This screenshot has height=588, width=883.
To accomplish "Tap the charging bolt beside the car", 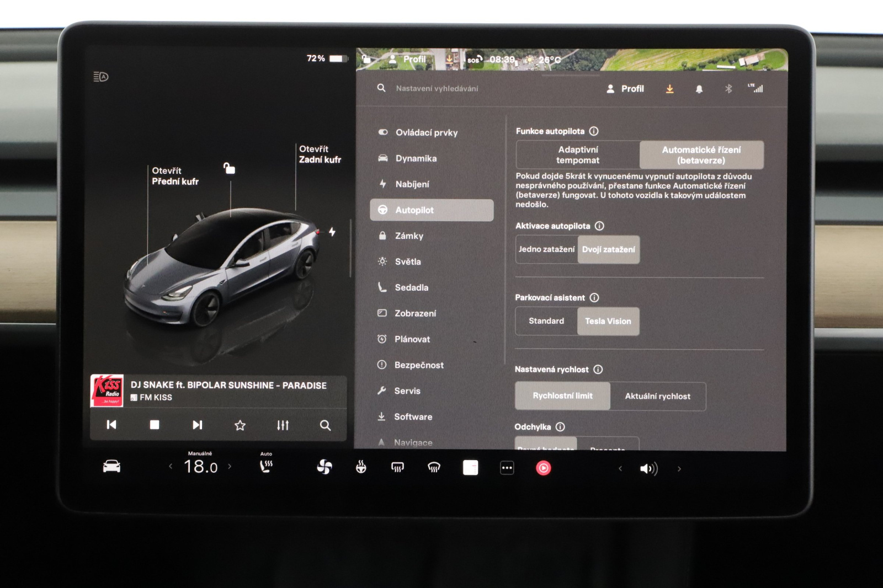I will 332,232.
